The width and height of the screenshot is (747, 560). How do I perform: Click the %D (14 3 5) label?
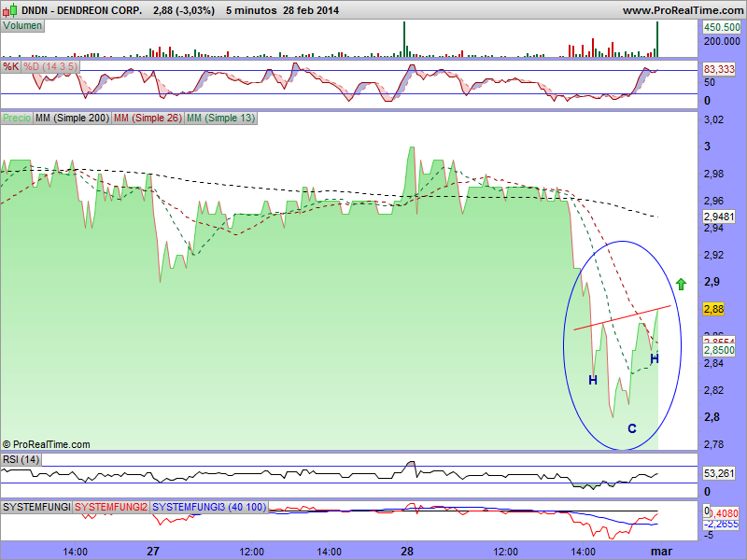coord(50,66)
